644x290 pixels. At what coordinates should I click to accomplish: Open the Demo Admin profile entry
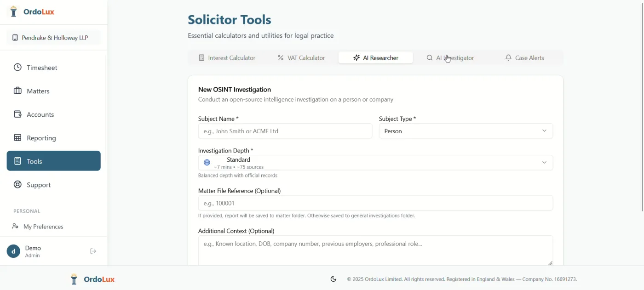[x=33, y=251]
